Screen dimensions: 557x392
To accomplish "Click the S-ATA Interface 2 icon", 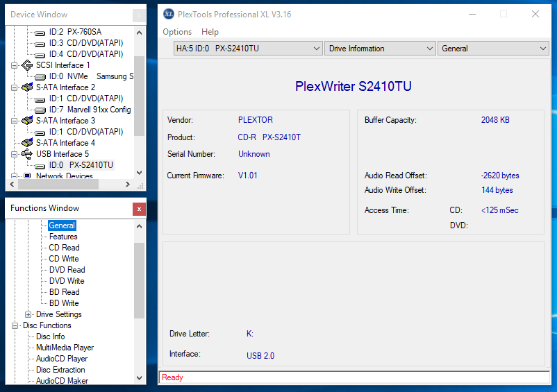I will [x=27, y=87].
